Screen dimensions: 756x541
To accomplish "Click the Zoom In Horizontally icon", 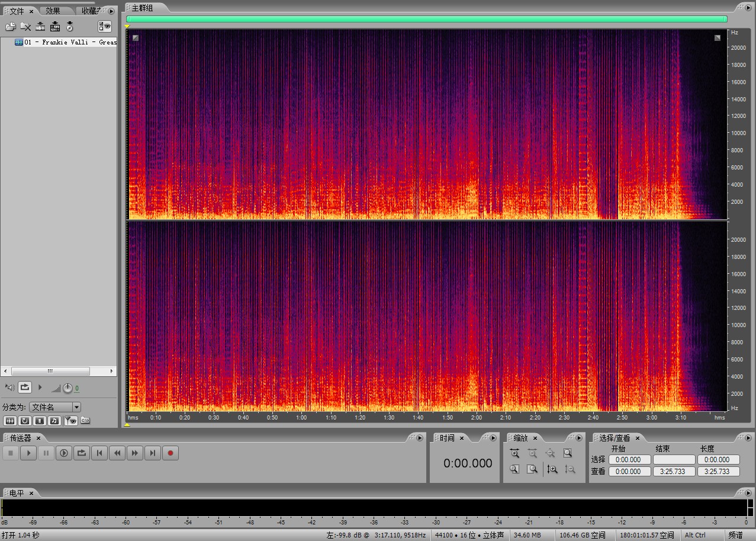I will coord(514,453).
